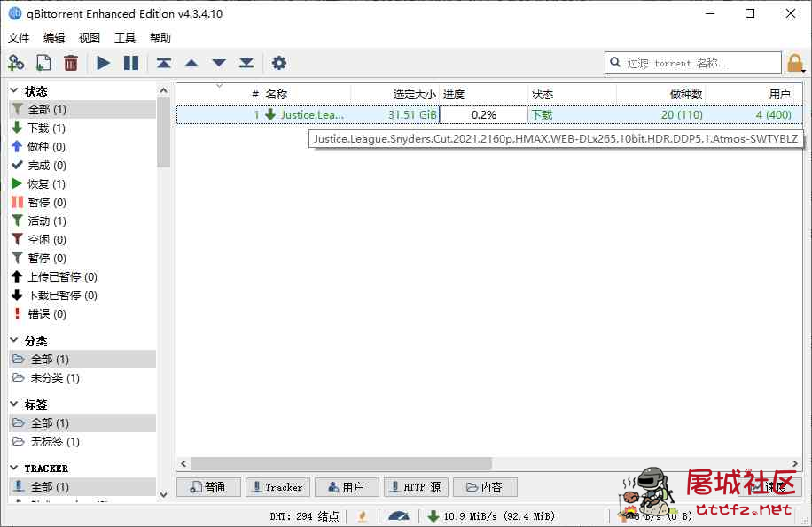Viewport: 812px width, 527px height.
Task: Sort by 状态 column header
Action: 573,94
